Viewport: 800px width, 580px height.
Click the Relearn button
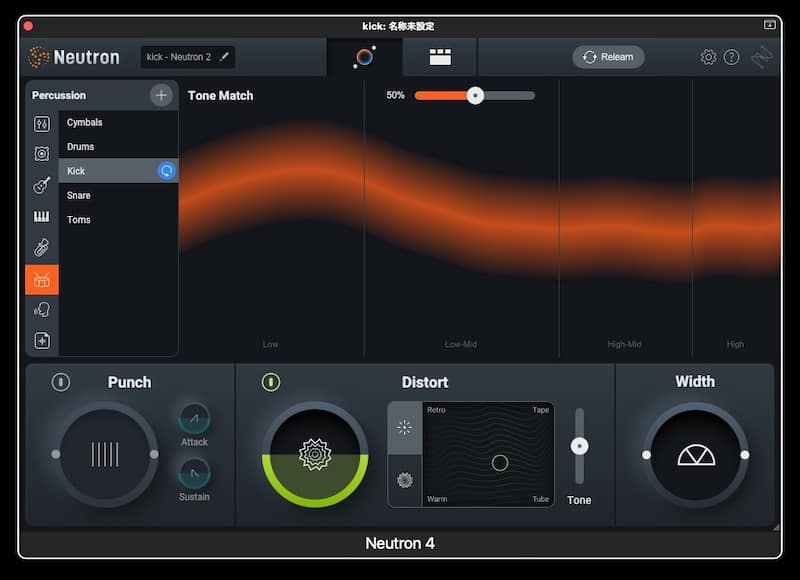click(608, 57)
